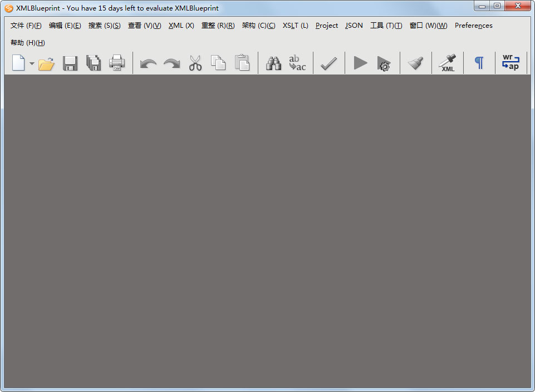Create a new document with the blank page icon

(18, 63)
